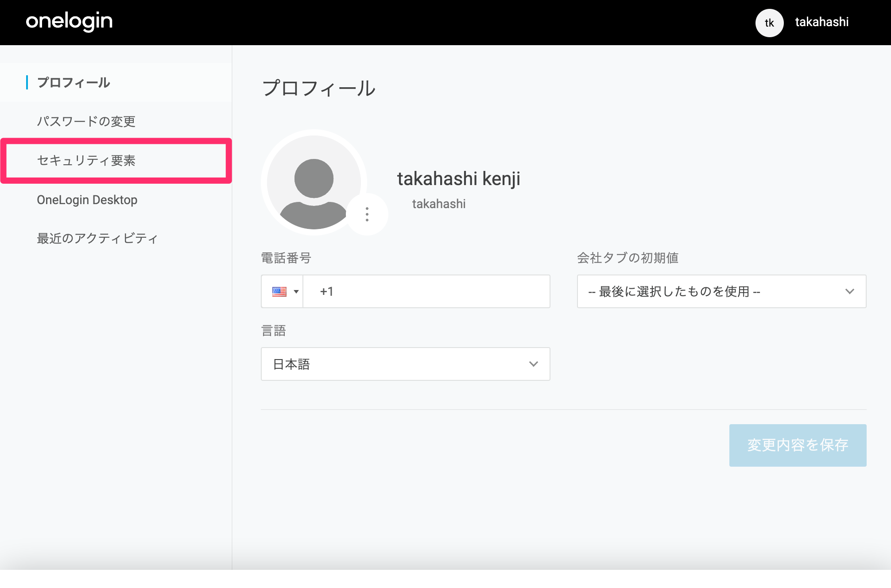Click the 変更内容を保存 button
This screenshot has height=588, width=891.
coord(798,445)
